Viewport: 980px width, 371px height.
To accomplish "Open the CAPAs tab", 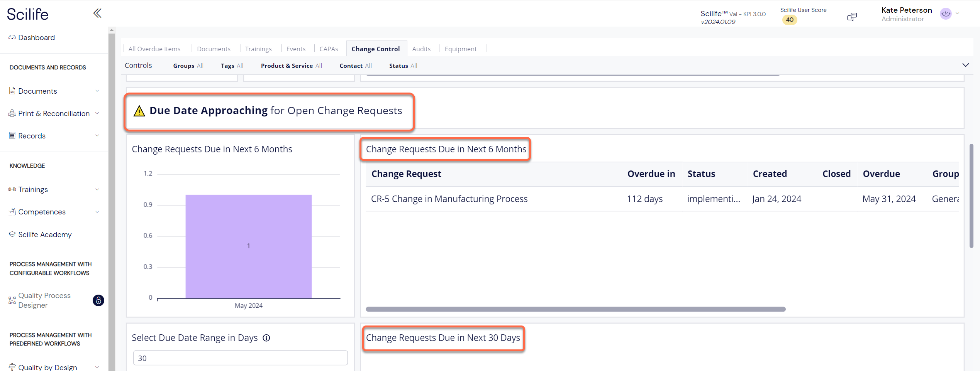I will tap(329, 49).
